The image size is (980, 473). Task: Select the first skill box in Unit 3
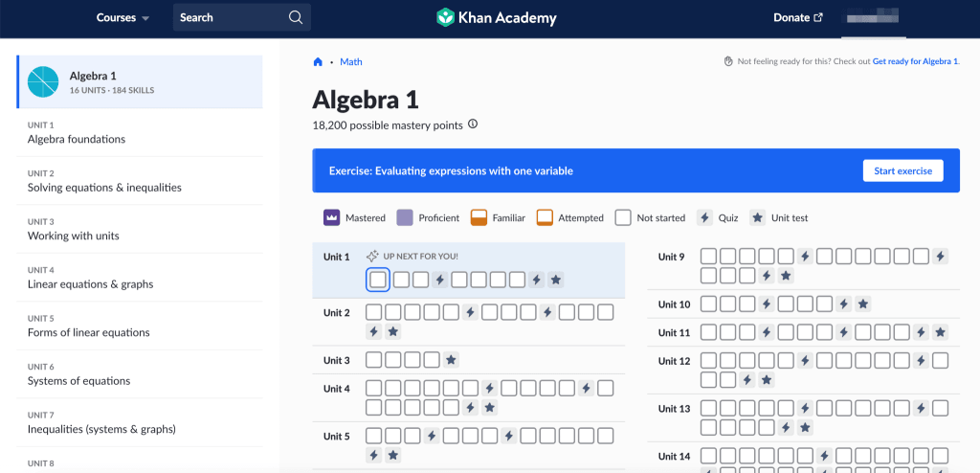click(x=374, y=360)
